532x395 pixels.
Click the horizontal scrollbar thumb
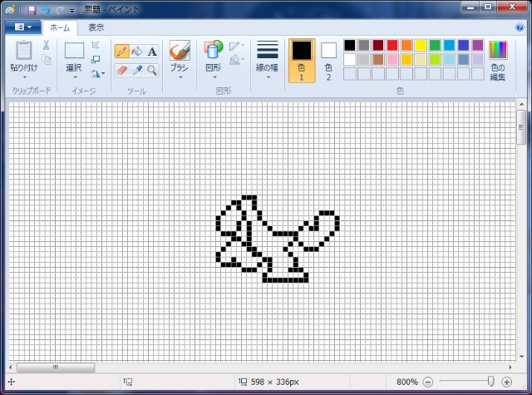click(56, 368)
